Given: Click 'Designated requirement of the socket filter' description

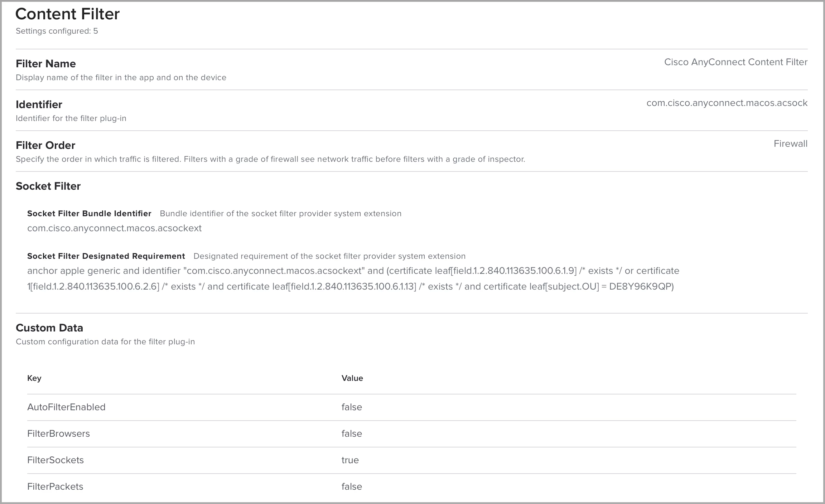Looking at the screenshot, I should 329,256.
